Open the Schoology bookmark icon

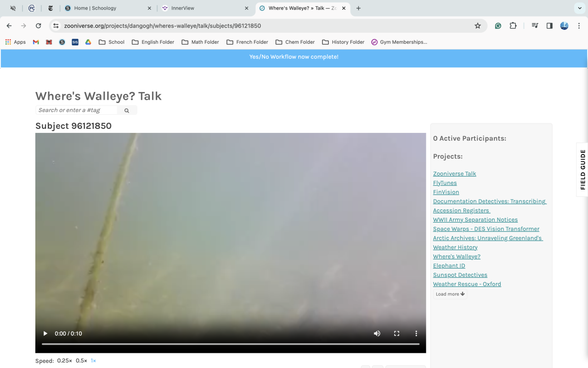(x=62, y=42)
